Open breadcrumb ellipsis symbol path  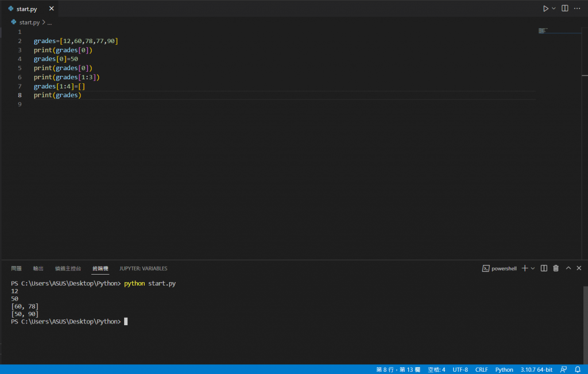[49, 23]
